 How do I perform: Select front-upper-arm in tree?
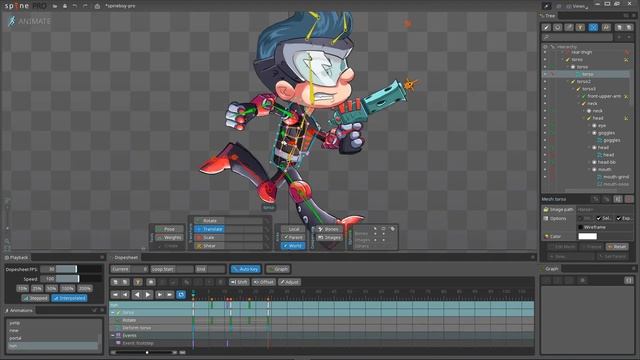[604, 96]
